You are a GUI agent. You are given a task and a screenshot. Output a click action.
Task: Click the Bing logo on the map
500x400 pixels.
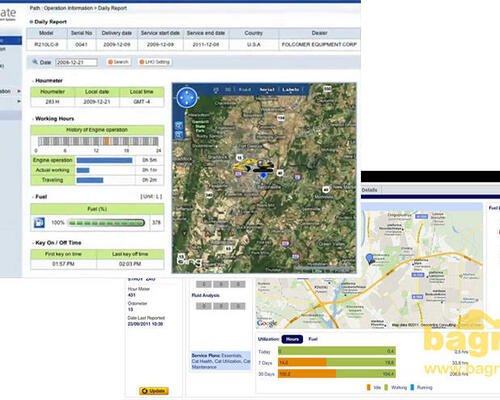tap(189, 260)
